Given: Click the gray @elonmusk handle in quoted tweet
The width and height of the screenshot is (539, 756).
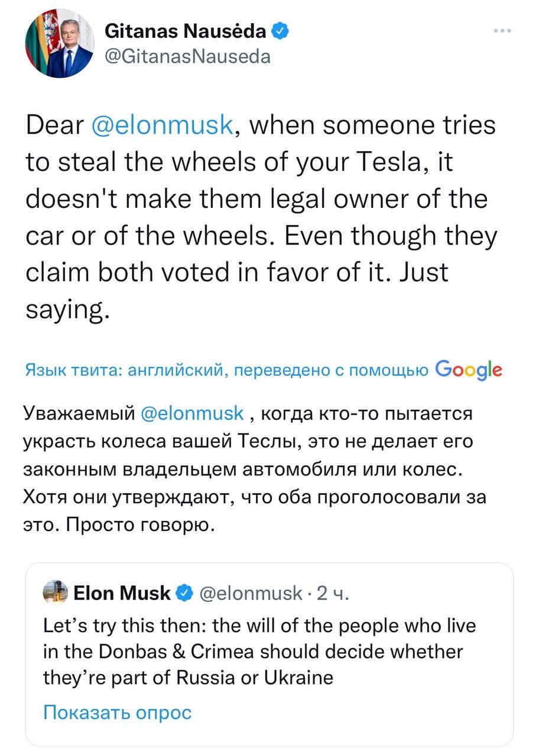Looking at the screenshot, I should pos(251,592).
